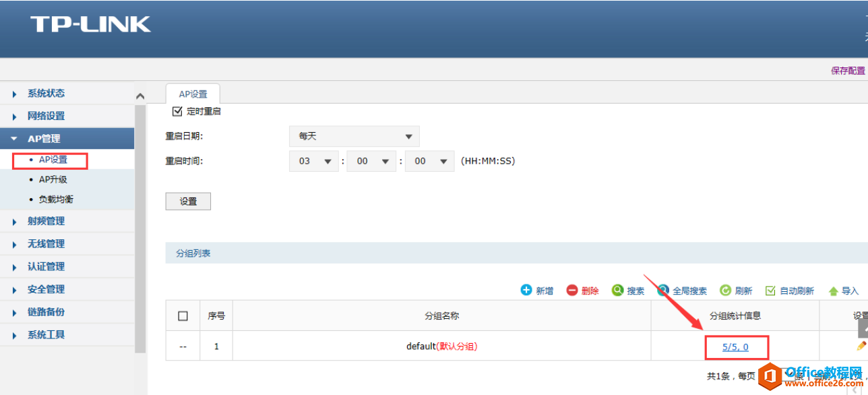This screenshot has width=868, height=395.
Task: Click the 分组列表 section title
Action: (193, 253)
